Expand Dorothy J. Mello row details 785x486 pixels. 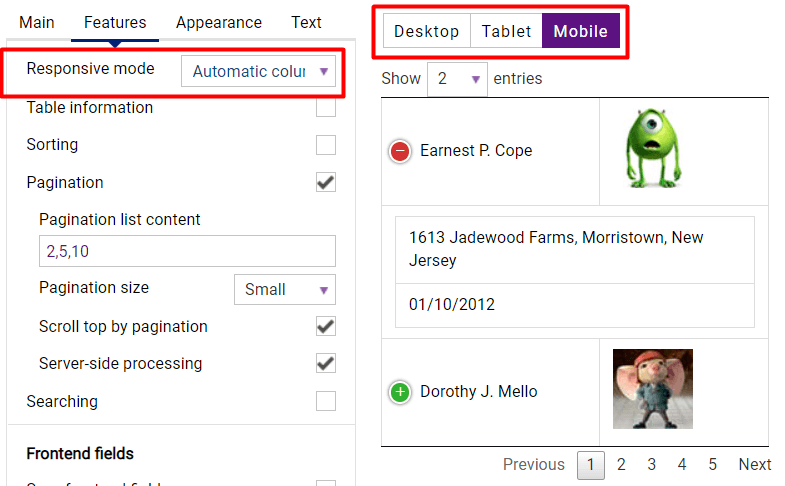[x=400, y=392]
